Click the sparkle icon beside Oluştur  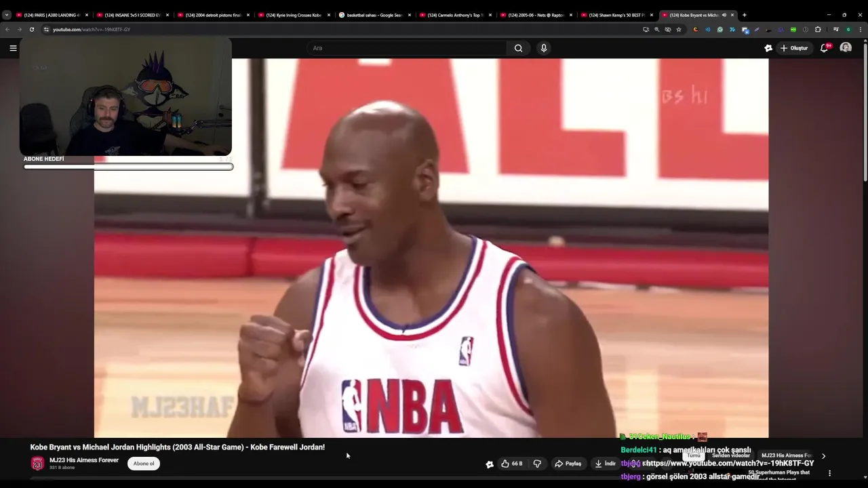pos(768,48)
